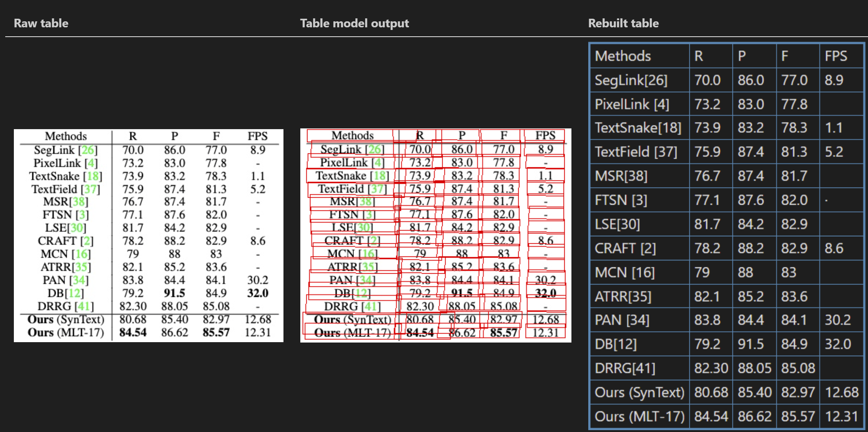Select the 85.57 cell in rebuilt table

pyautogui.click(x=798, y=416)
